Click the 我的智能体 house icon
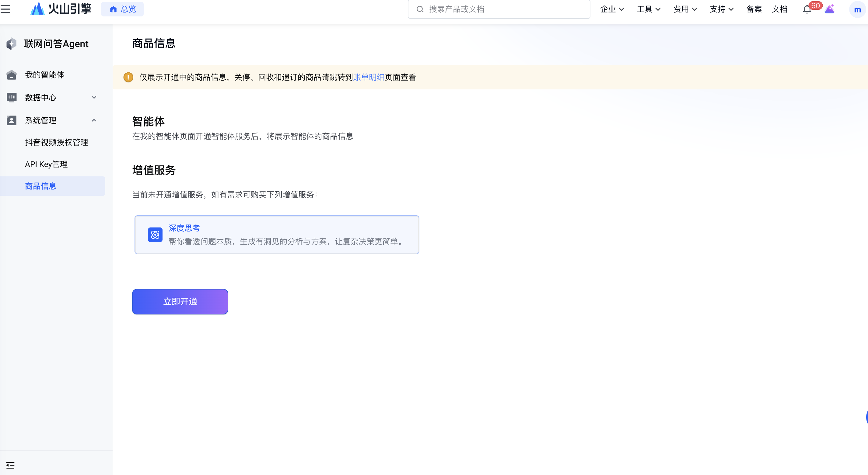 pos(12,75)
